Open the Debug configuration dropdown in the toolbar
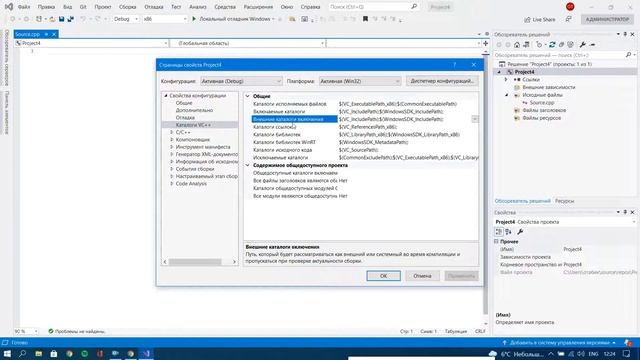Screen dimensions: 640x360 coord(126,19)
